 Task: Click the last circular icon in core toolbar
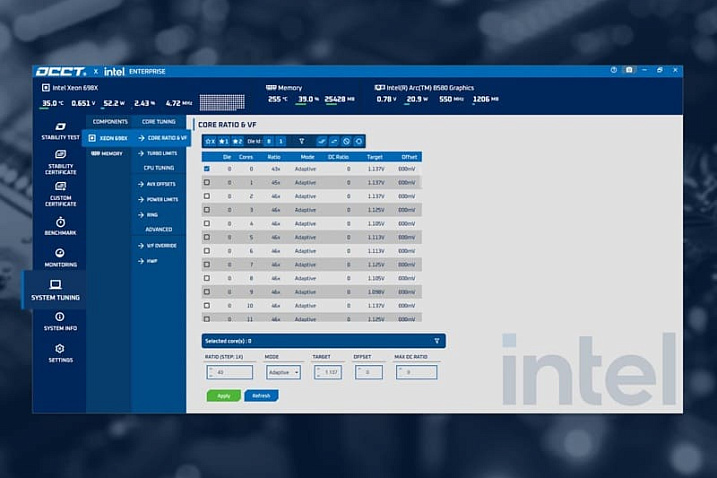tap(359, 141)
